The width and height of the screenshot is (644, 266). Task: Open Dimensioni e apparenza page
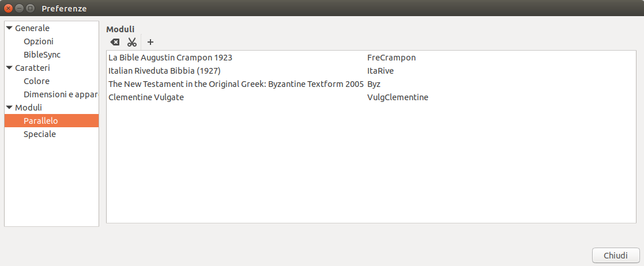click(x=61, y=94)
